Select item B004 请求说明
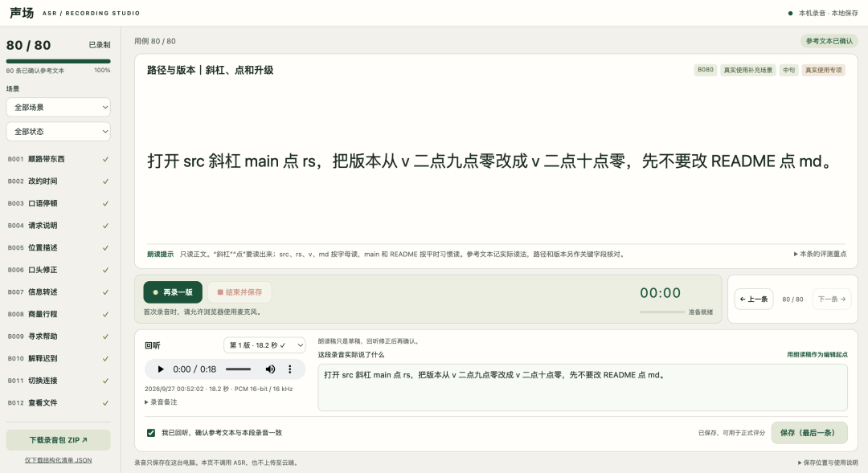This screenshot has height=473, width=868. point(58,225)
